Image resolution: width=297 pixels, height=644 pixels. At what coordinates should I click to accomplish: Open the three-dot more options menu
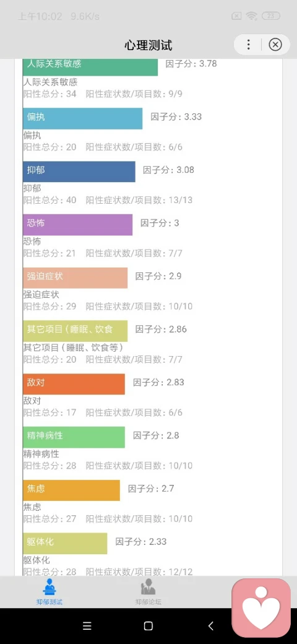tap(248, 45)
